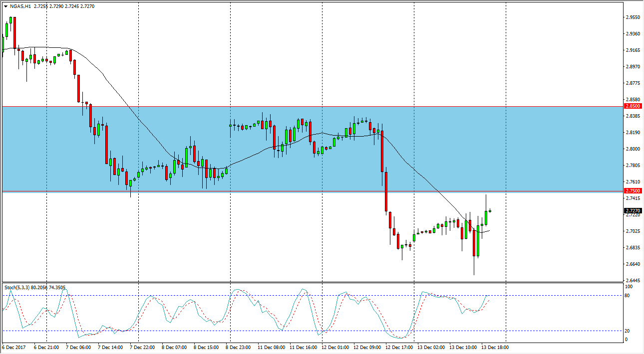Open the dropdown arrow beside NGAS,H1
This screenshot has height=354, width=644.
pos(5,6)
